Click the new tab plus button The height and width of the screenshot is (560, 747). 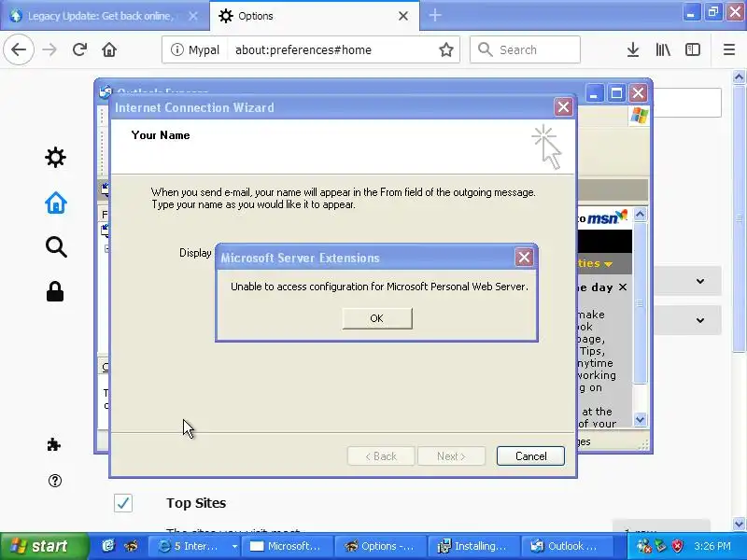(435, 16)
